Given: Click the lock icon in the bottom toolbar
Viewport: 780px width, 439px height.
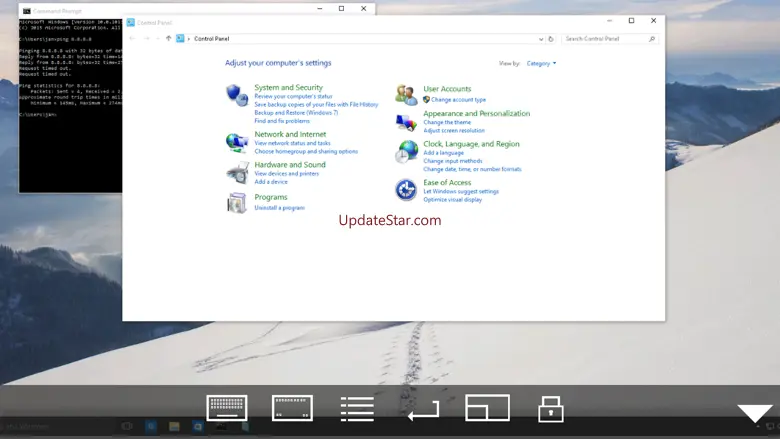Looking at the screenshot, I should [x=551, y=409].
